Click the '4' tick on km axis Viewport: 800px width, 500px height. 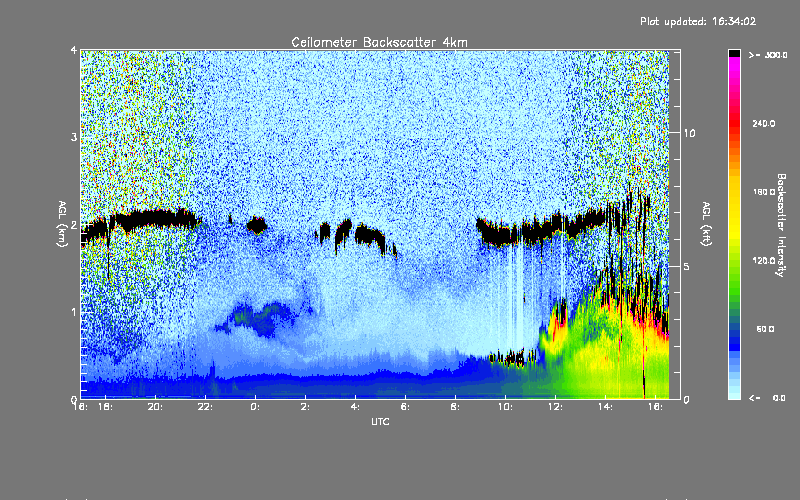click(74, 50)
